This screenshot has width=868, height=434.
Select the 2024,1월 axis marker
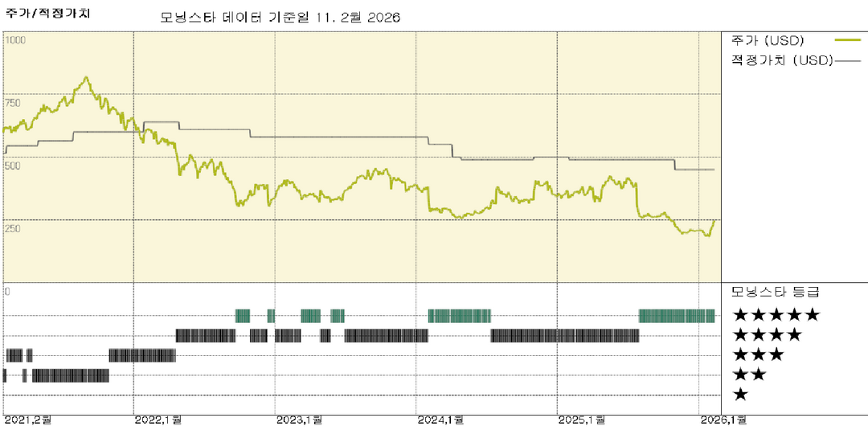coord(440,420)
